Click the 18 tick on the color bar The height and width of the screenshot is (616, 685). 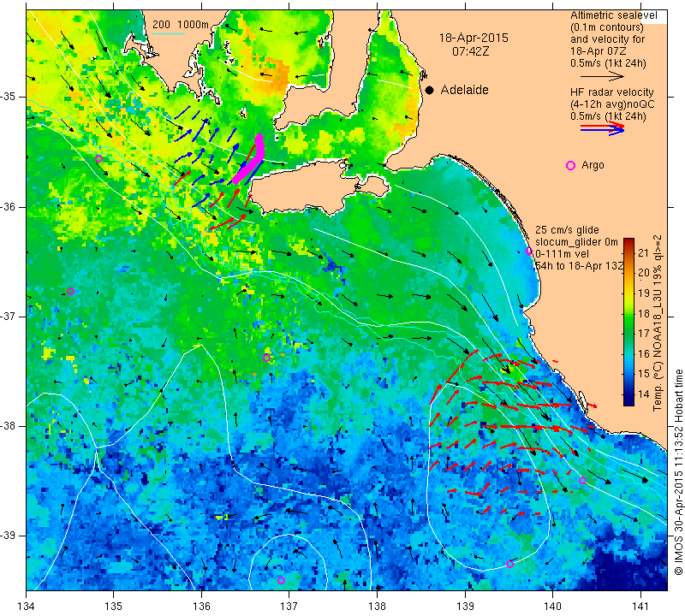644,313
